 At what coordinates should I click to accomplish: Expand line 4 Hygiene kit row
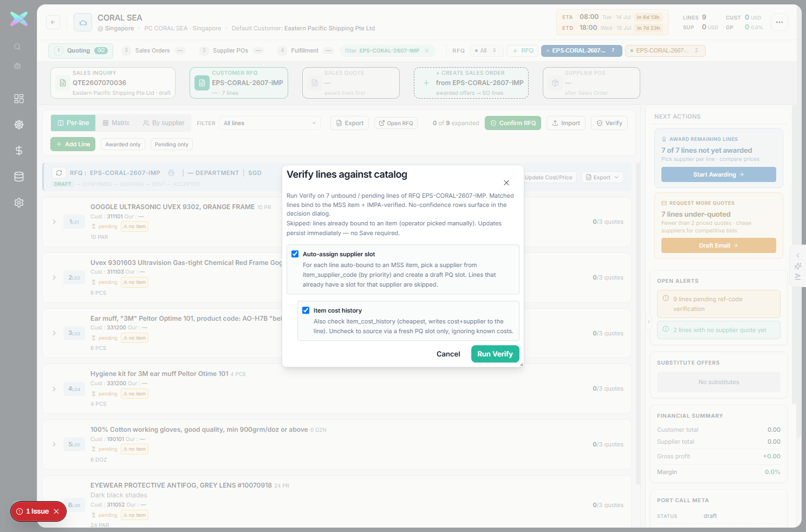(54, 389)
